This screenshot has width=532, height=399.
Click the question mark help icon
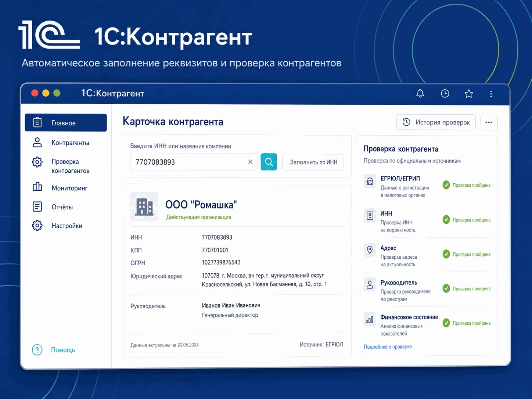pyautogui.click(x=37, y=350)
